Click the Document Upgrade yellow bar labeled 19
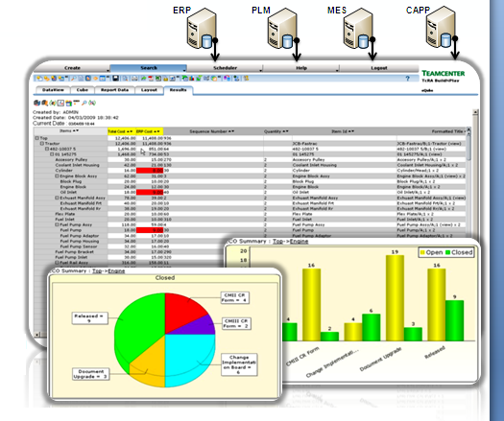This screenshot has height=421, width=504. [395, 298]
